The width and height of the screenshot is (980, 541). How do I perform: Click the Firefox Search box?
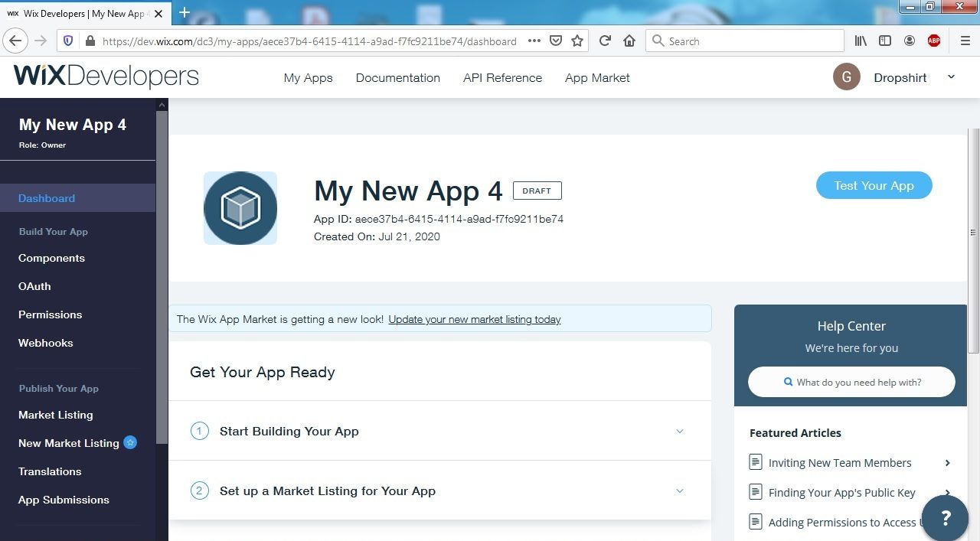(x=745, y=41)
